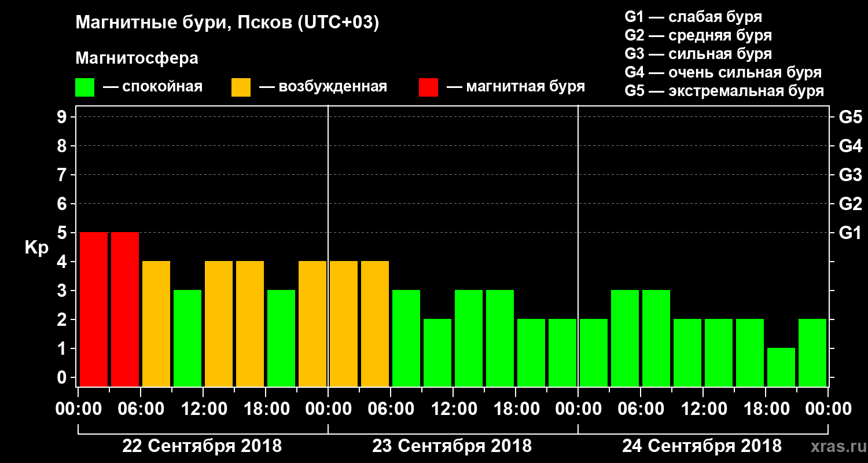Image resolution: width=868 pixels, height=463 pixels.
Task: Click the orange 'возбужденная' legend swatch
Action: (x=241, y=87)
